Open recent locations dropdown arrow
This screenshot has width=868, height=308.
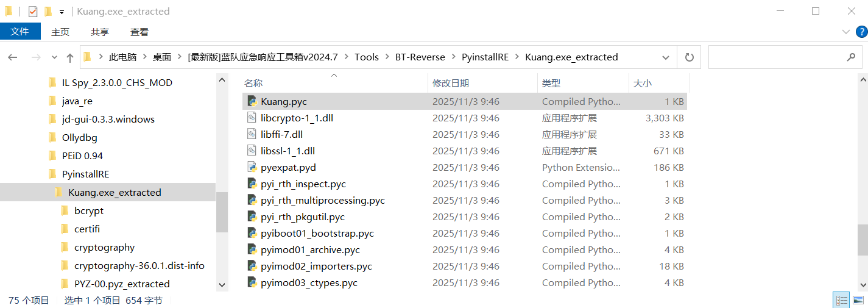[x=54, y=57]
